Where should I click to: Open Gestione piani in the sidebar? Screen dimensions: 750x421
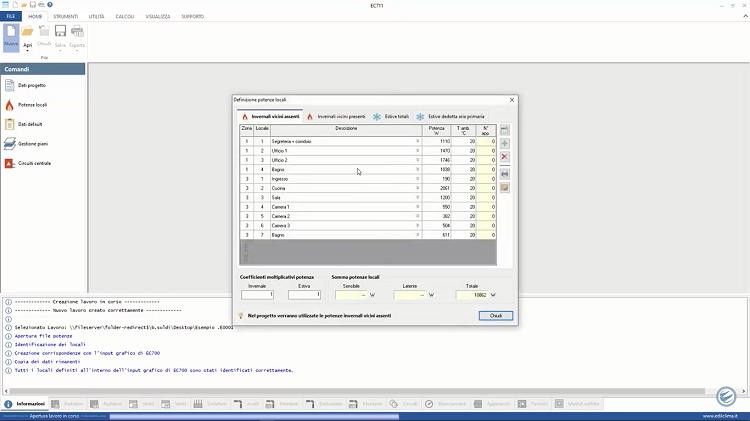[x=32, y=143]
